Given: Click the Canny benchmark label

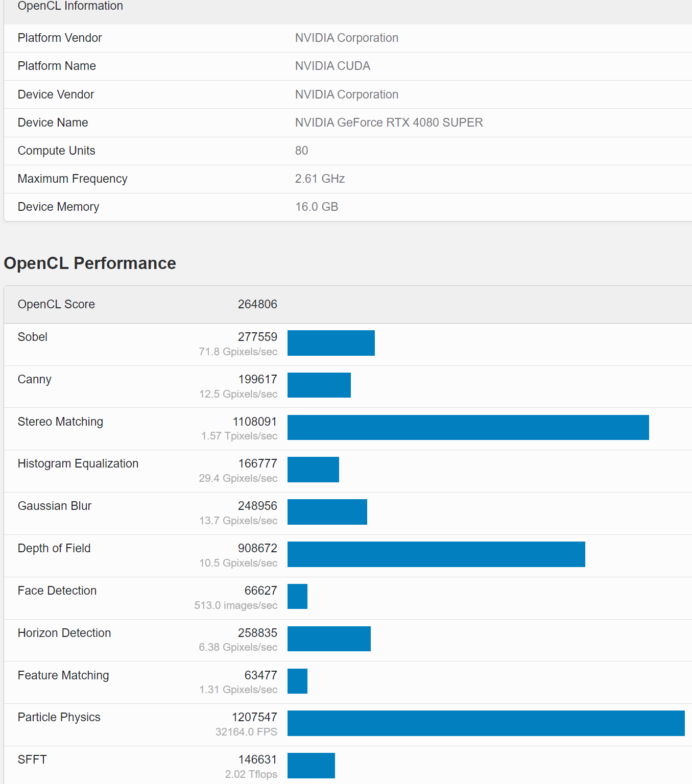Looking at the screenshot, I should tap(35, 379).
